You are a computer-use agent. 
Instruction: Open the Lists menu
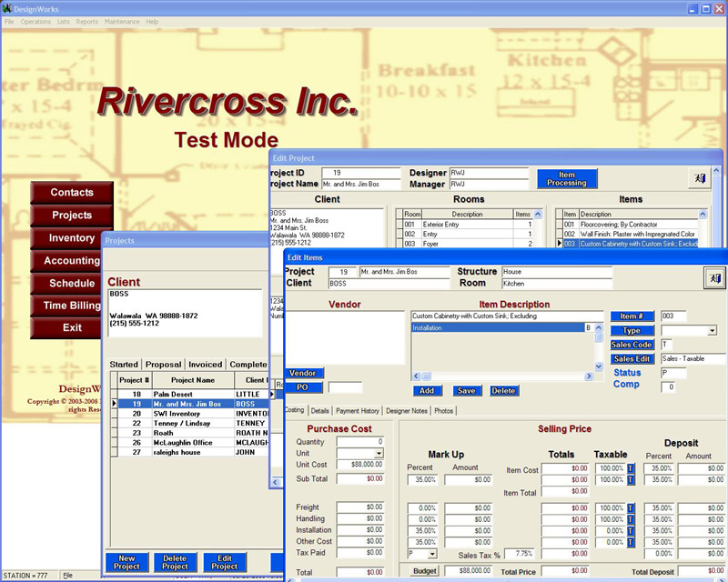[64, 22]
